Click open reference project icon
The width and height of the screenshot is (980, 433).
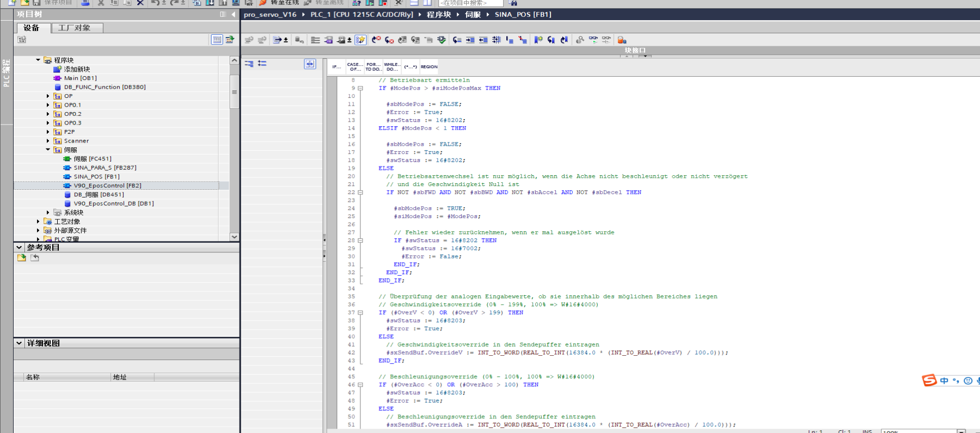tap(22, 258)
